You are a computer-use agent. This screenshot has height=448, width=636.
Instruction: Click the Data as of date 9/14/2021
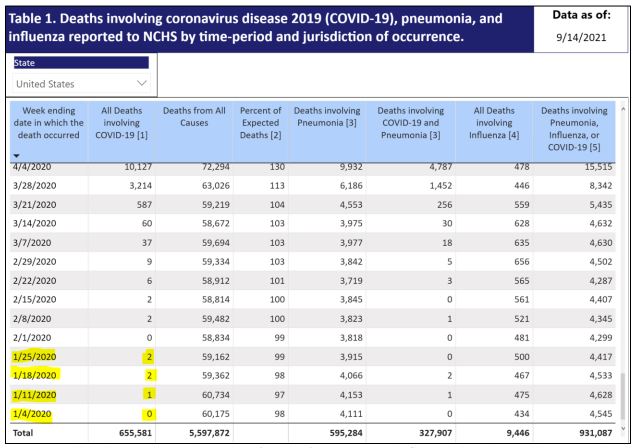tap(581, 38)
